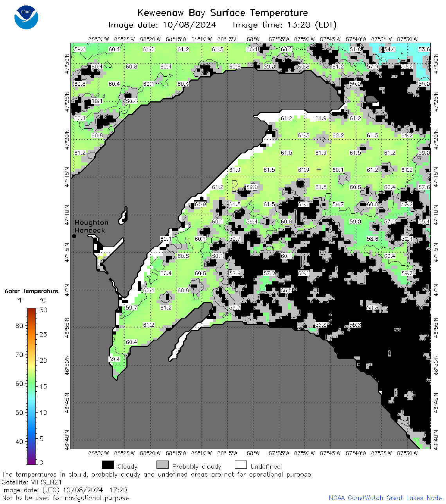Click the 'Probably cloudy' legend label

click(197, 466)
